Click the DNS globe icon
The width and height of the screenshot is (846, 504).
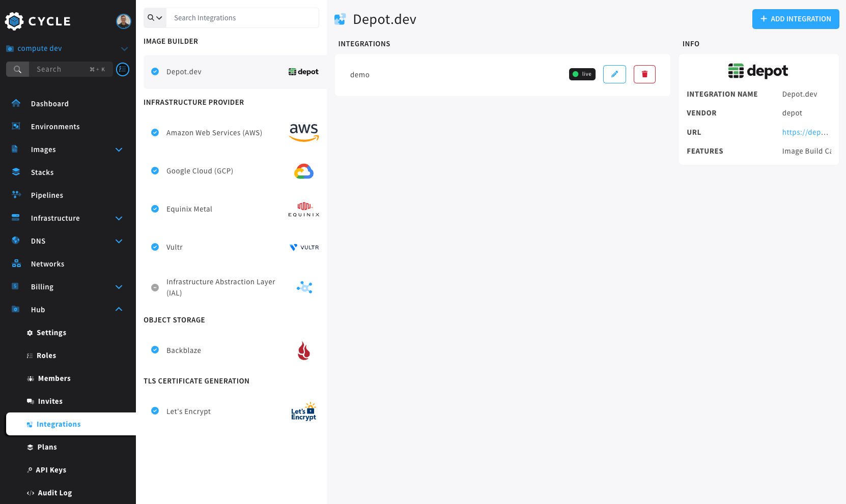click(16, 241)
